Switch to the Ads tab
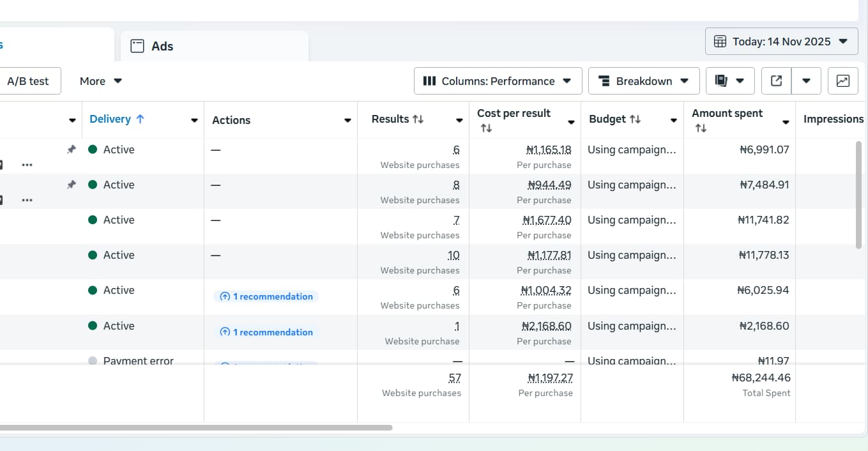The height and width of the screenshot is (451, 868). (x=162, y=46)
